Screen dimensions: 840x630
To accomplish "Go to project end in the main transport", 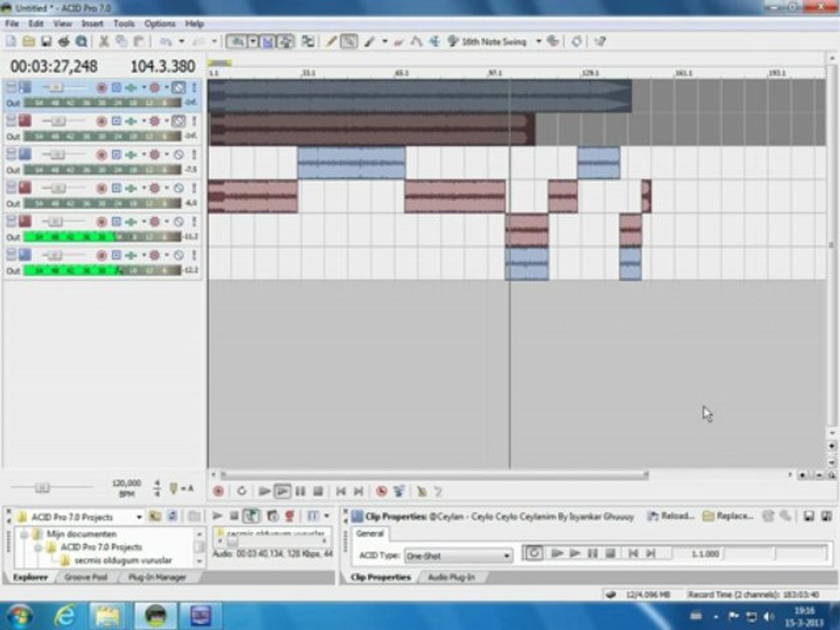I will pyautogui.click(x=359, y=491).
